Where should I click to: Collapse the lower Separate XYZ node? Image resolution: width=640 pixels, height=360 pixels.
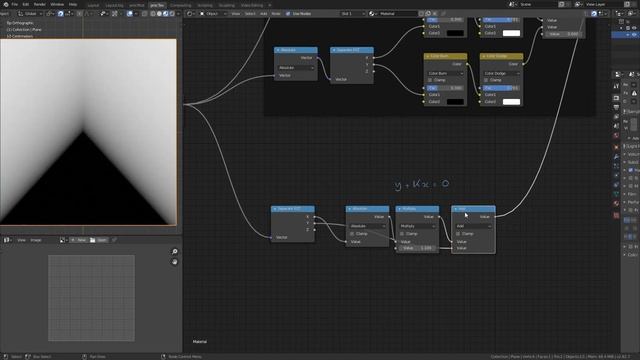pyautogui.click(x=275, y=209)
